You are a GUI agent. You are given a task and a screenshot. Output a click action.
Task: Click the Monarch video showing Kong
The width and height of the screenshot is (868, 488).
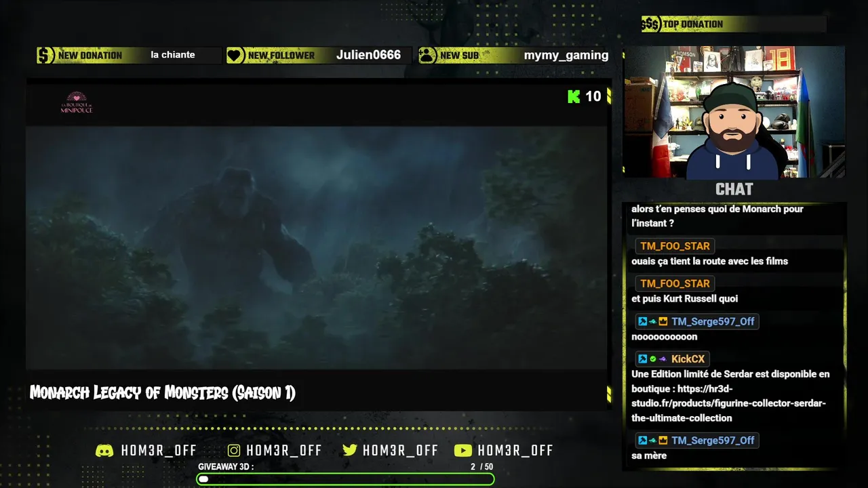coord(316,247)
